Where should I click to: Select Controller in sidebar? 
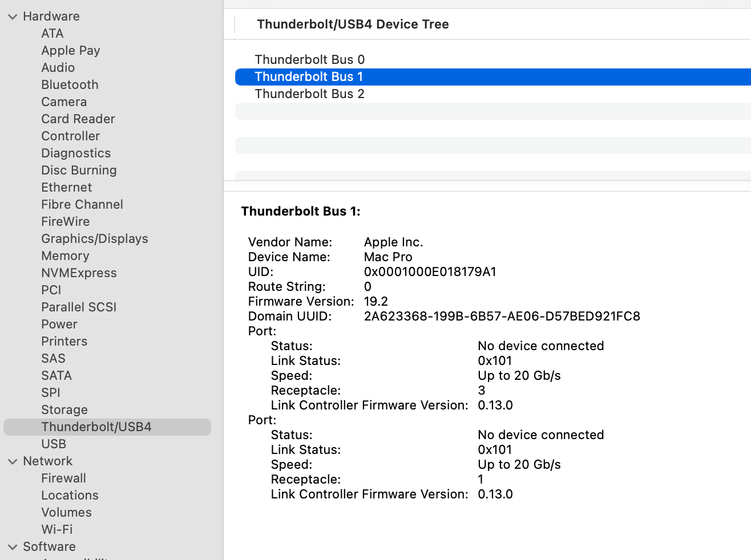[x=71, y=136]
